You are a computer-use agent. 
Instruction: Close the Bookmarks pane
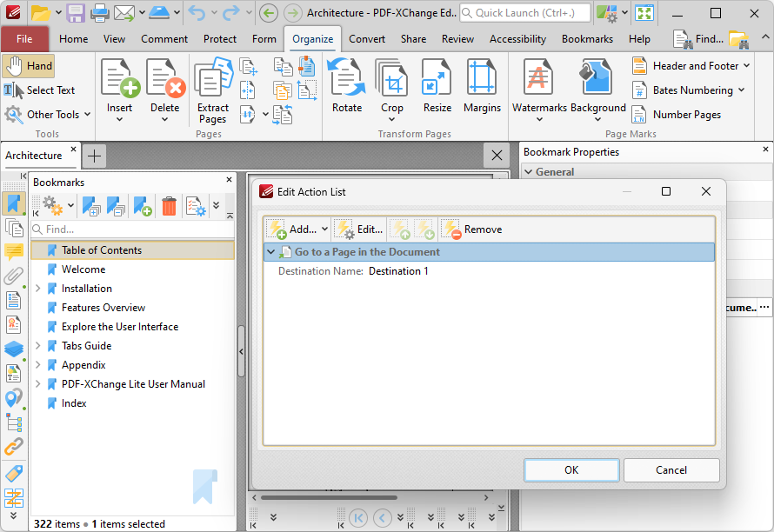[x=229, y=180]
